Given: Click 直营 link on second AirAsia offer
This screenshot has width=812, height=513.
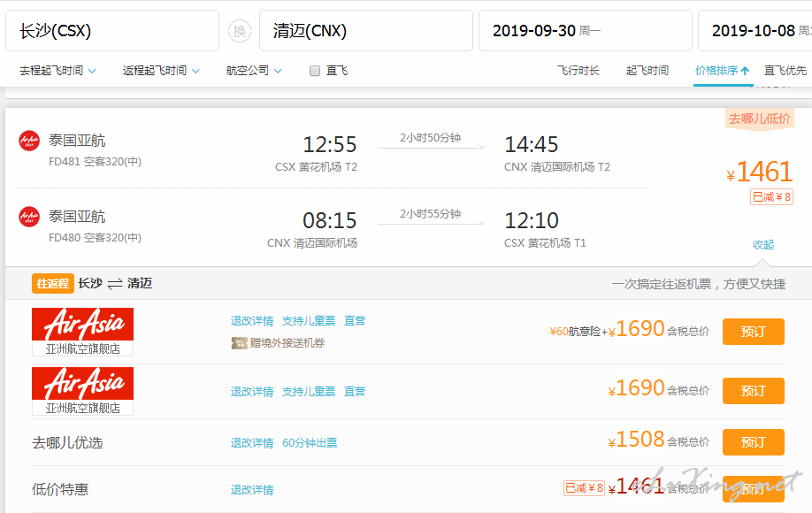Looking at the screenshot, I should [355, 391].
